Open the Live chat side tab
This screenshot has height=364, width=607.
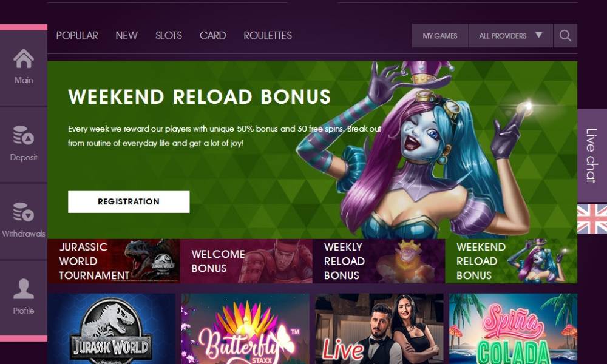(592, 155)
